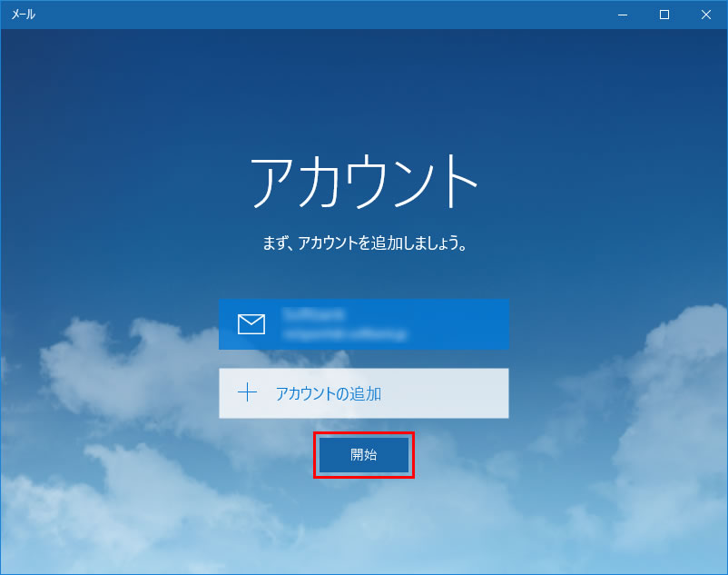Select the アカウントの追加 label text
The width and height of the screenshot is (728, 575).
point(328,393)
